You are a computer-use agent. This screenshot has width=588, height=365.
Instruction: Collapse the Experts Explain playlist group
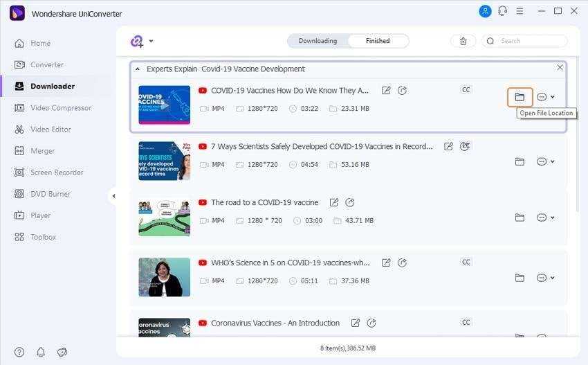(137, 69)
